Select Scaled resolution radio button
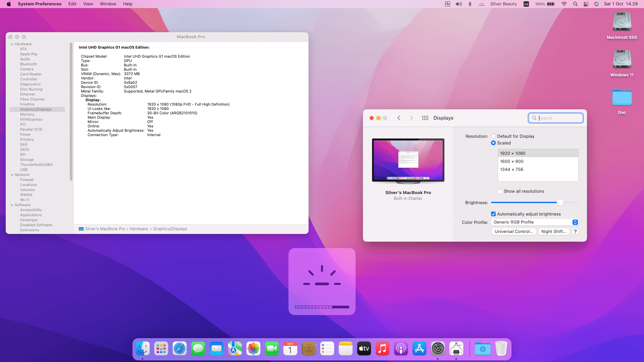The width and height of the screenshot is (644, 362). tap(493, 143)
